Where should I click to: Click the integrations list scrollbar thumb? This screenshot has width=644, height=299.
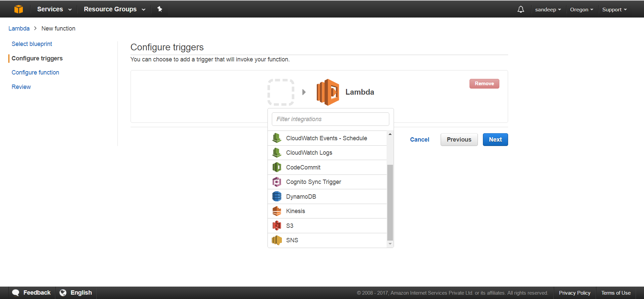[x=390, y=203]
